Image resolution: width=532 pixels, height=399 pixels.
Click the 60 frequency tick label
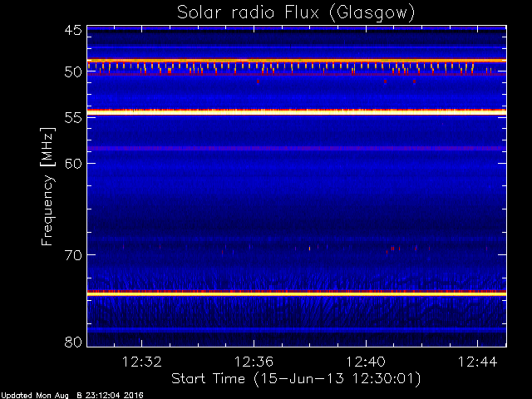coord(73,163)
